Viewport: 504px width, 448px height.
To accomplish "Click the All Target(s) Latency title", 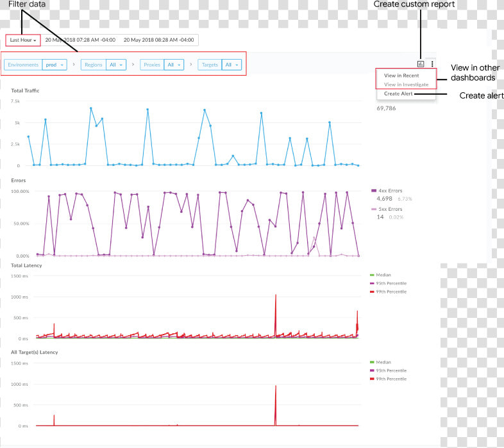I will pos(35,353).
